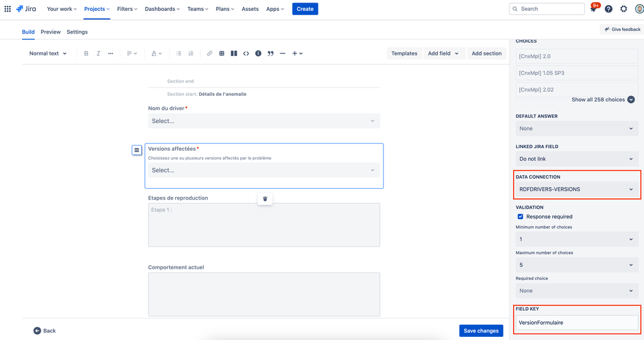The image size is (644, 340).
Task: Switch to the Preview tab
Action: (50, 32)
